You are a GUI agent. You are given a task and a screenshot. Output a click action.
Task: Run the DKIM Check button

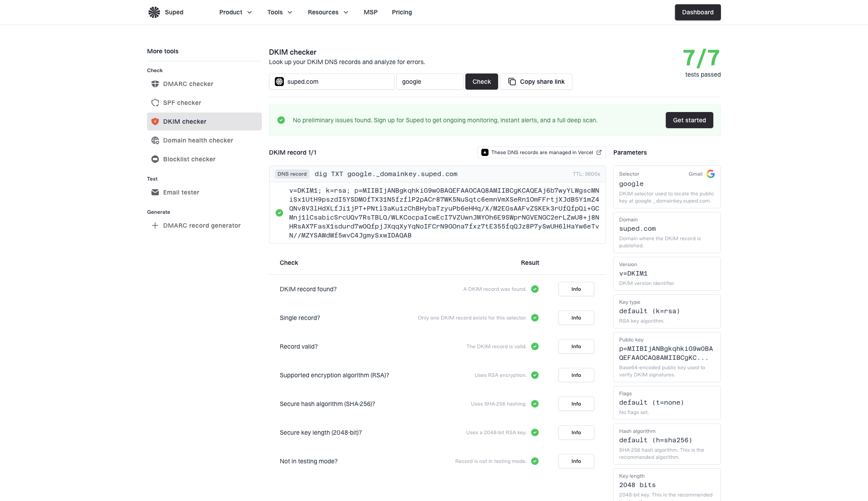(x=482, y=82)
